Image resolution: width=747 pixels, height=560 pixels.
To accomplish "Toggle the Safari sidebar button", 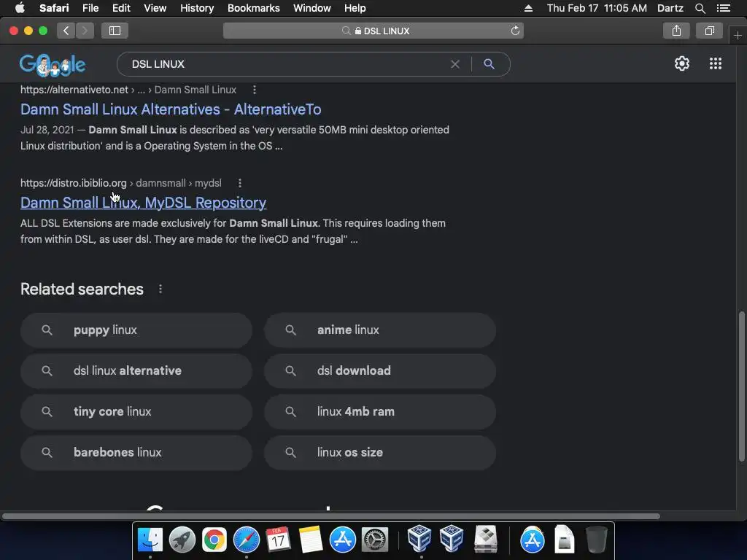I will click(x=115, y=31).
